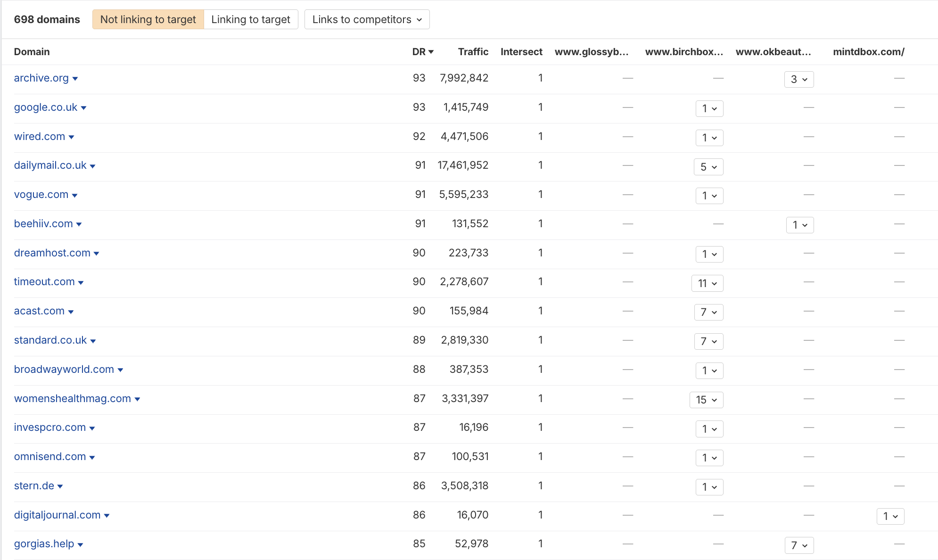Image resolution: width=938 pixels, height=560 pixels.
Task: Click the arrow icon next to vogue.com
Action: pyautogui.click(x=74, y=195)
